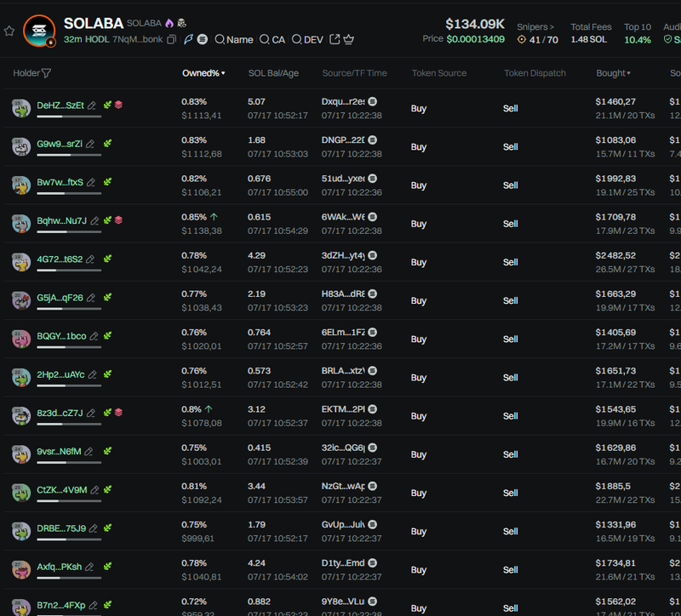Click the red stack icon on Bqhw...Nu7J
This screenshot has height=616, width=681.
[118, 221]
